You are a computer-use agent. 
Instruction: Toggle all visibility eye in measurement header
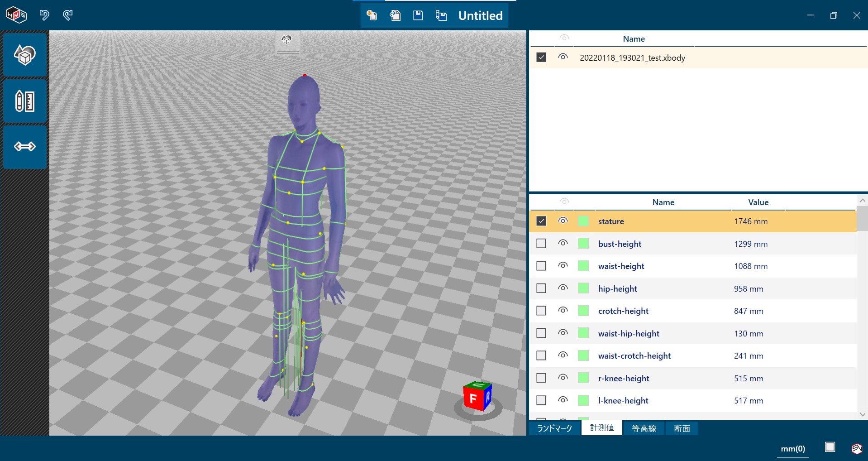[564, 202]
